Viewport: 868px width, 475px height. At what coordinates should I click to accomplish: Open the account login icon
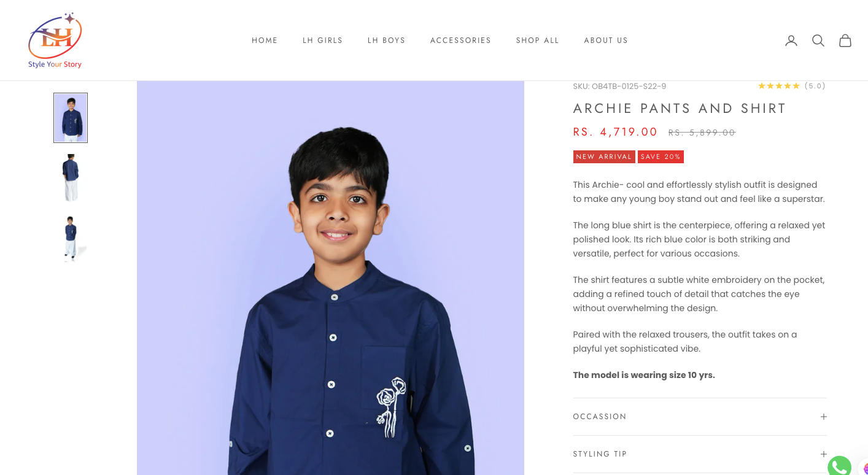pyautogui.click(x=791, y=41)
